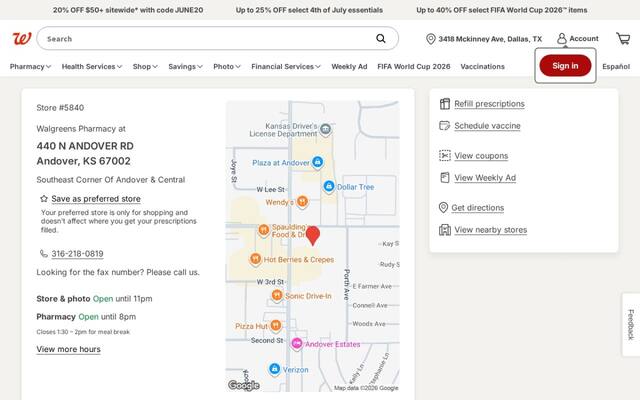Click Get directions link
This screenshot has width=640, height=400.
pos(478,208)
